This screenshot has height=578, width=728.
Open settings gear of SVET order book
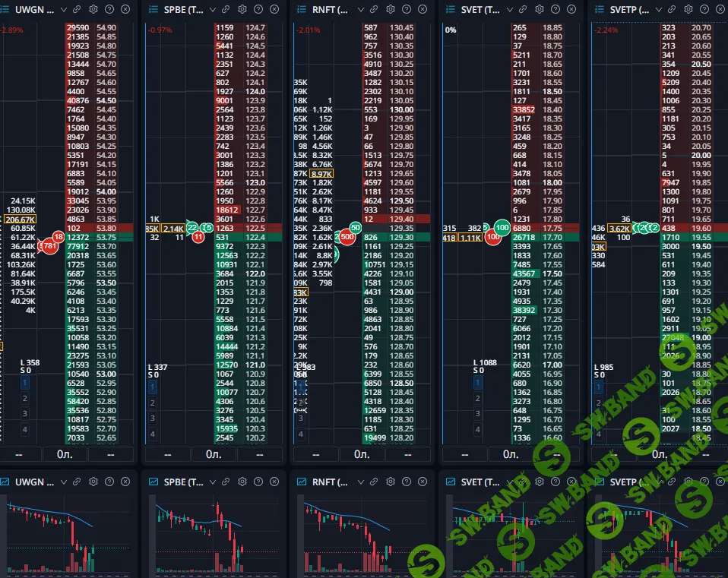[539, 10]
